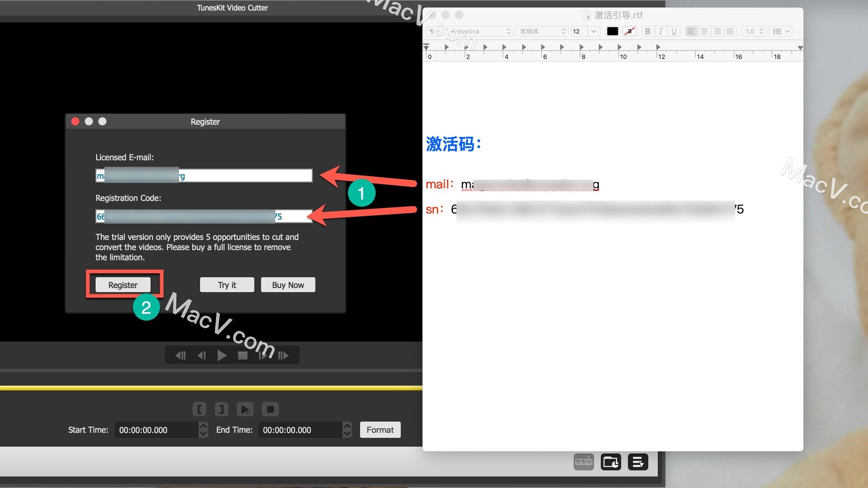Stop playback in the main transport bar
This screenshot has width=868, height=488.
[243, 356]
